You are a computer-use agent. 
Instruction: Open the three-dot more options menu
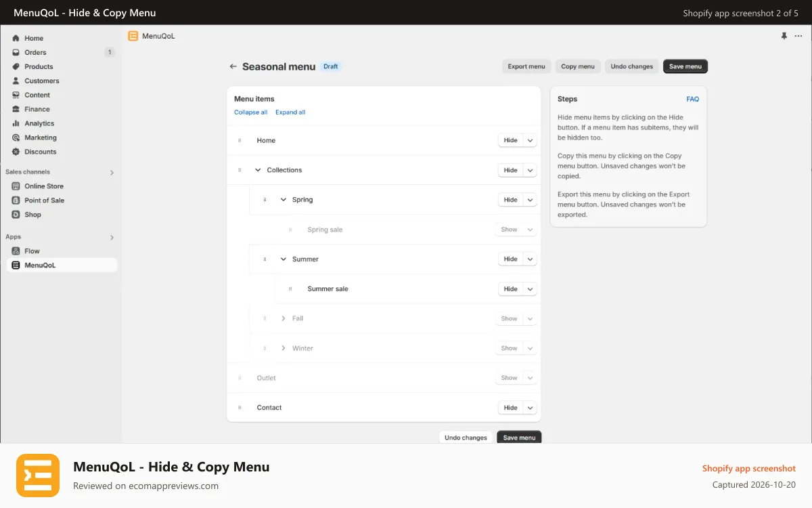tap(798, 36)
